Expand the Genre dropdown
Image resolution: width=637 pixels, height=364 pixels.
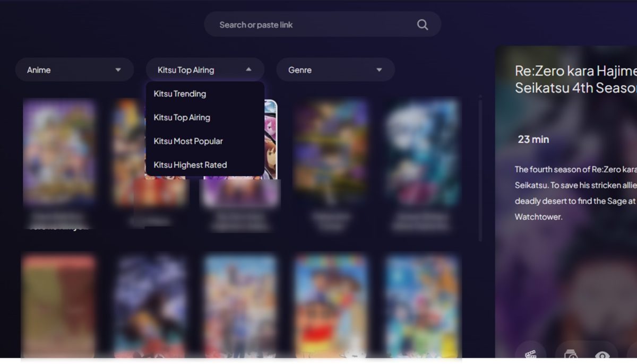pyautogui.click(x=335, y=70)
